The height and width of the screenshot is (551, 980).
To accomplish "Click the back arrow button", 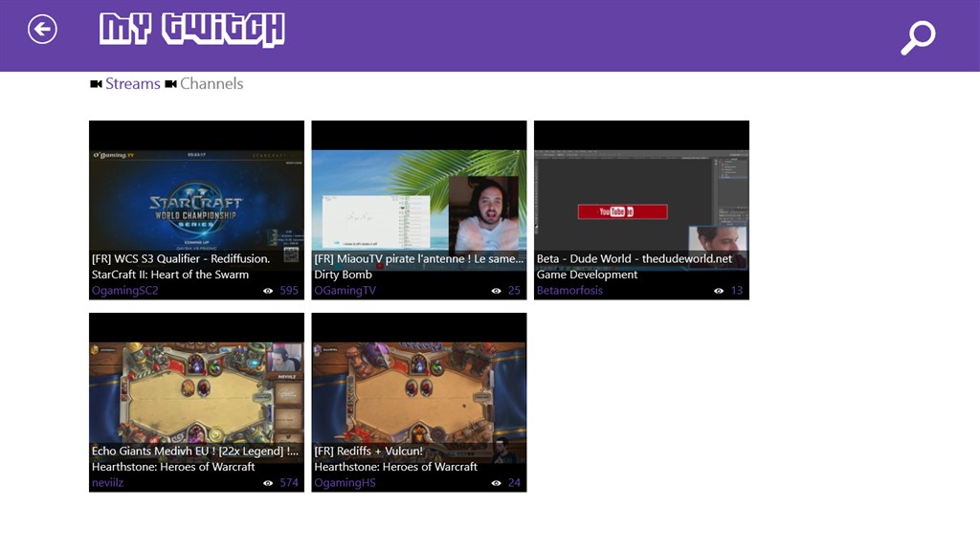I will [42, 30].
